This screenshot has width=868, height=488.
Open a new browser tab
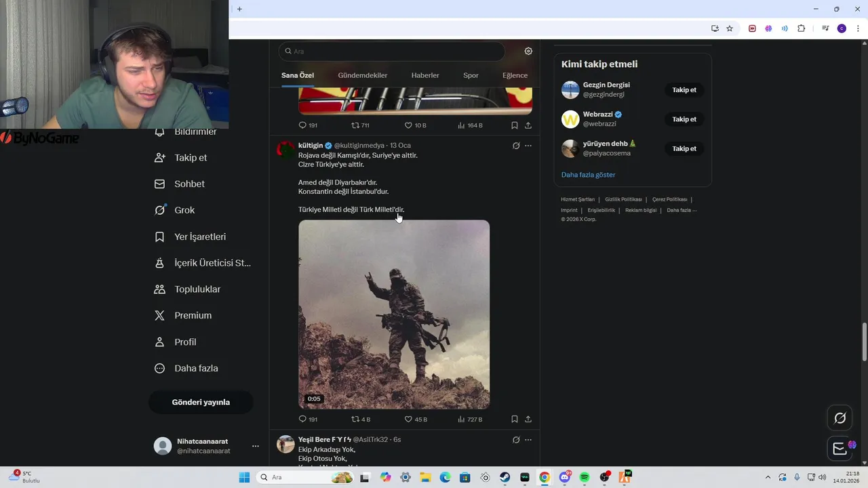click(239, 9)
